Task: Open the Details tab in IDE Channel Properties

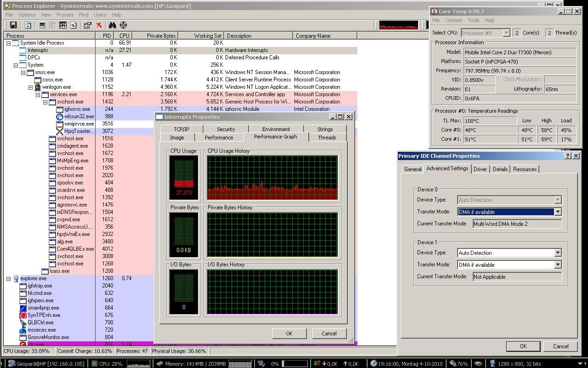Action: coord(500,169)
